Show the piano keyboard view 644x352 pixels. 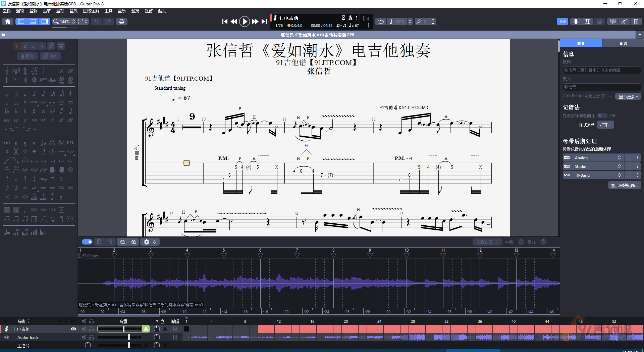click(588, 21)
